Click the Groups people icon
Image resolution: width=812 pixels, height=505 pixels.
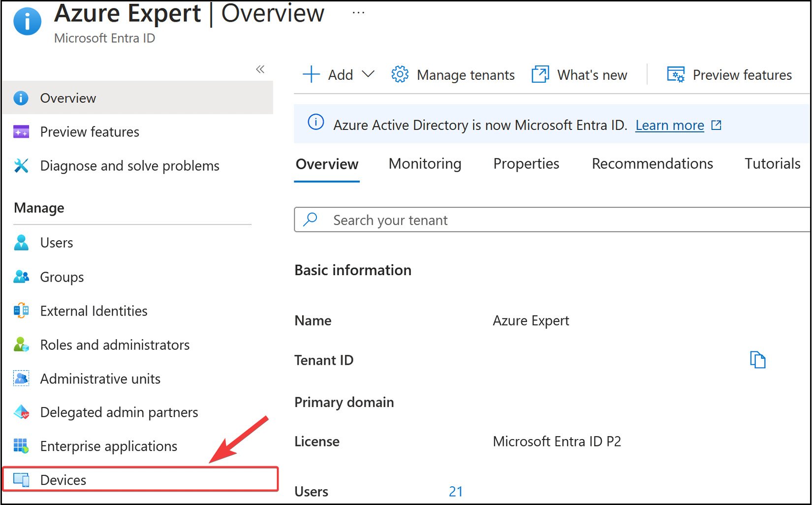click(x=21, y=277)
